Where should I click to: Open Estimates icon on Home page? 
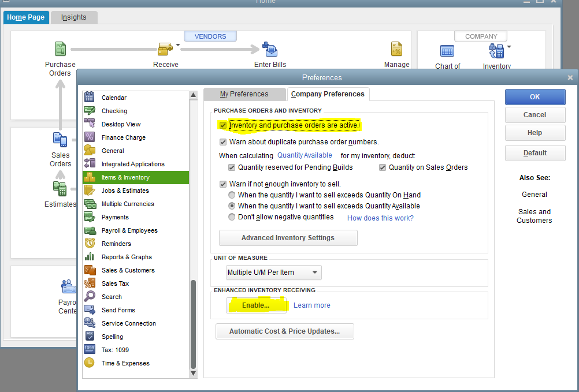coord(60,188)
